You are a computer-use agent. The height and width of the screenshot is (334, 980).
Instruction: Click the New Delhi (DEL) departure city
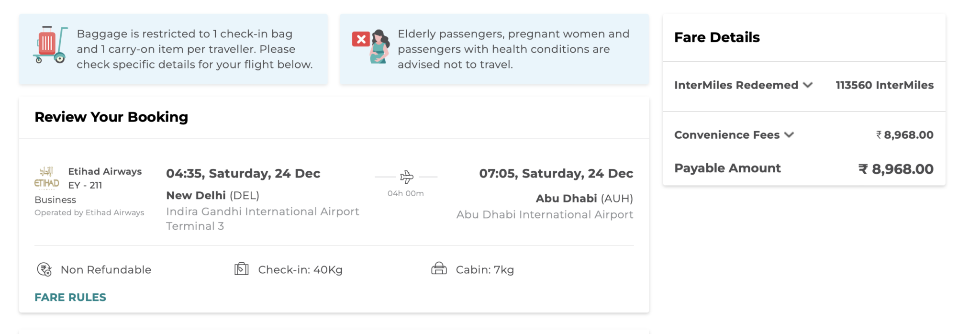212,195
